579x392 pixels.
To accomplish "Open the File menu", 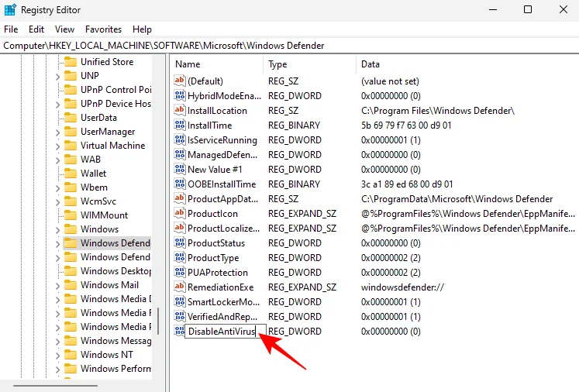I will pos(11,29).
